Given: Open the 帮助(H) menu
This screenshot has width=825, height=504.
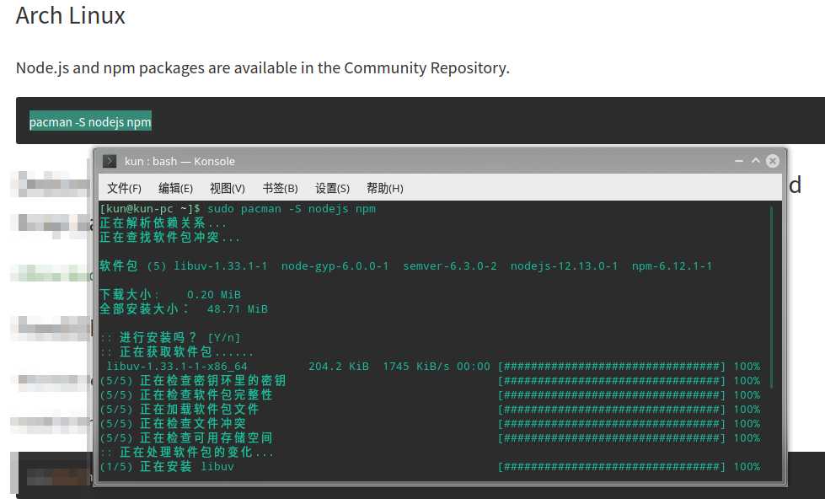Looking at the screenshot, I should (384, 188).
